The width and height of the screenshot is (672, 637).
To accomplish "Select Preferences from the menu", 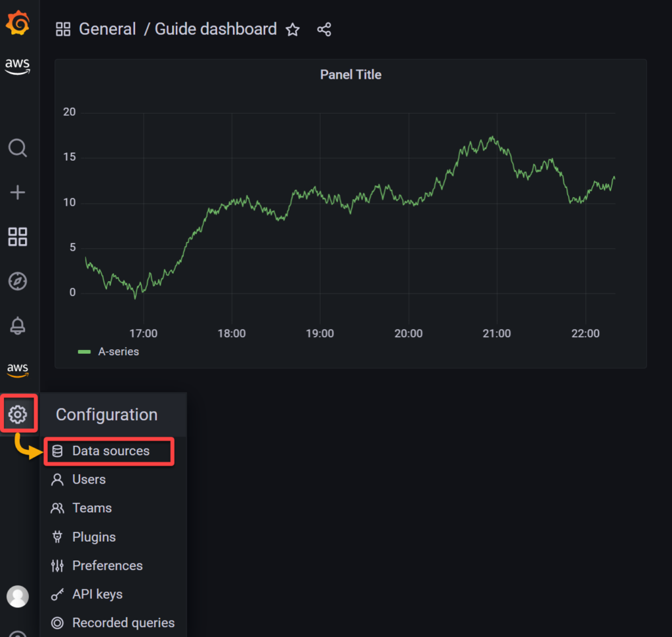I will pyautogui.click(x=107, y=565).
